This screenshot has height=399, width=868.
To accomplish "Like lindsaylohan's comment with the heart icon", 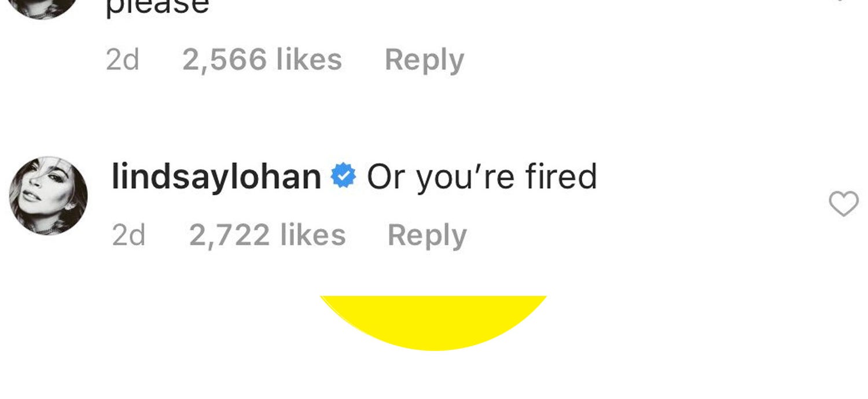I will 844,204.
